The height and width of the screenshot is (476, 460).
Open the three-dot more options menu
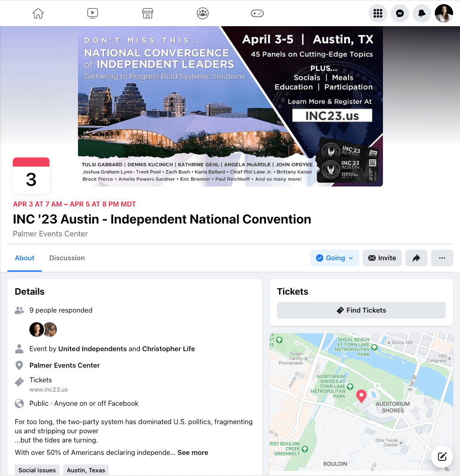[x=442, y=258]
